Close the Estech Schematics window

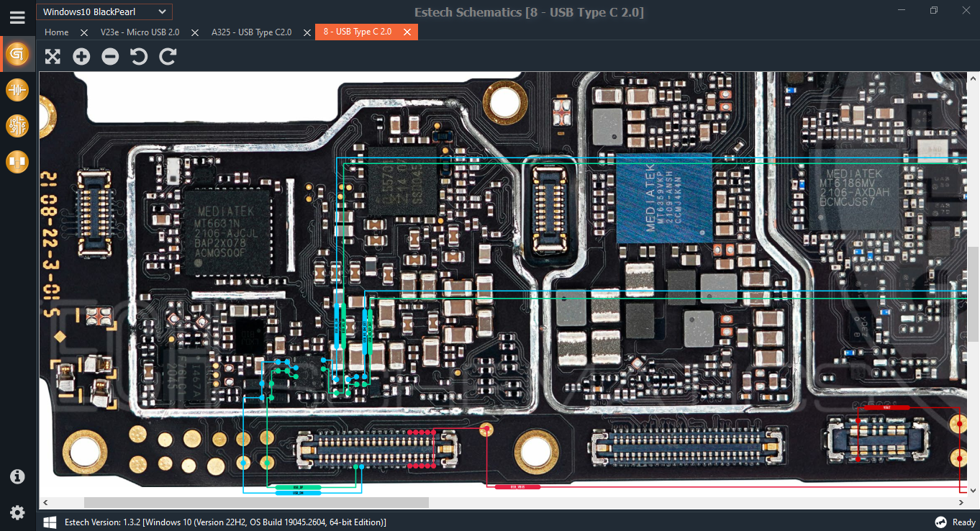click(x=966, y=10)
